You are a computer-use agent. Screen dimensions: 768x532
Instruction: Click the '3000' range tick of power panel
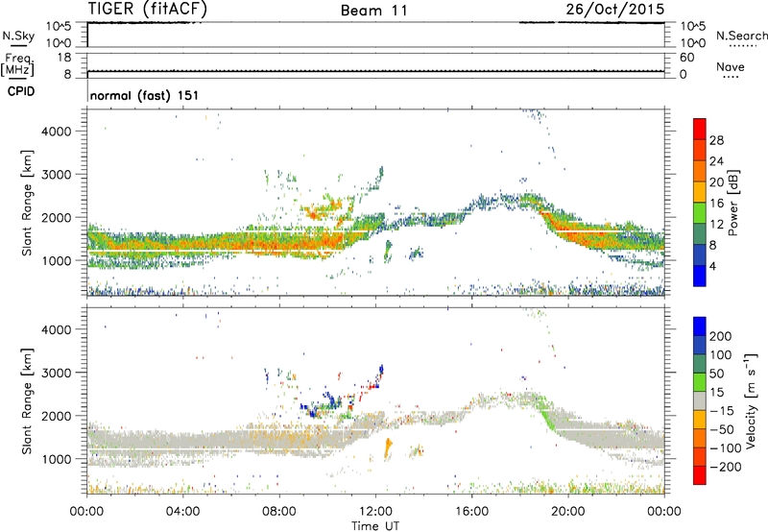(56, 175)
